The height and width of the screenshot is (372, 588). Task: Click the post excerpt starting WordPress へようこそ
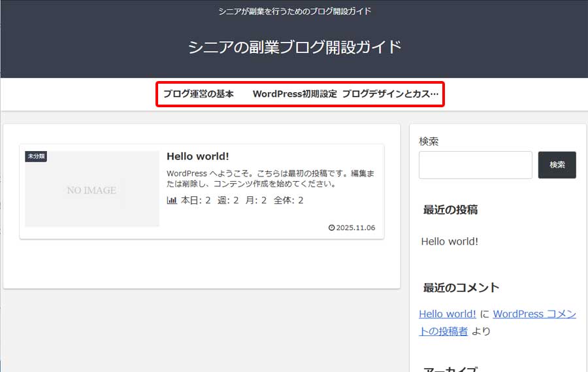pos(270,178)
